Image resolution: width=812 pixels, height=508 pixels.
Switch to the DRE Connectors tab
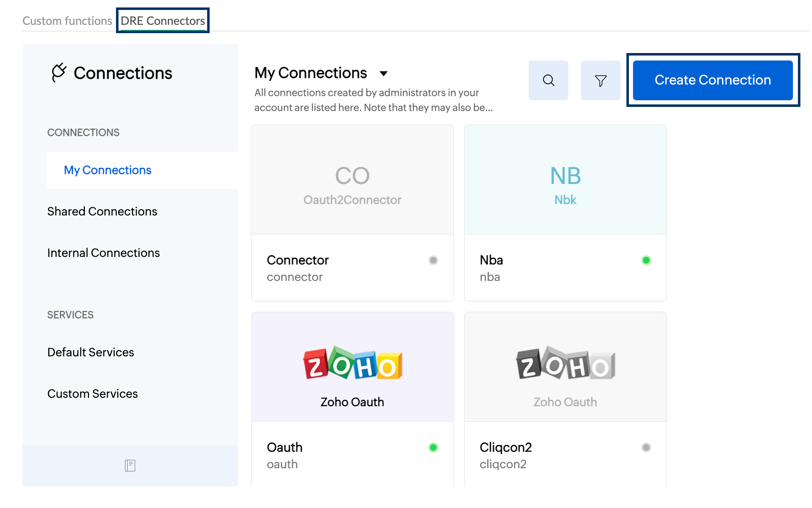click(x=163, y=21)
